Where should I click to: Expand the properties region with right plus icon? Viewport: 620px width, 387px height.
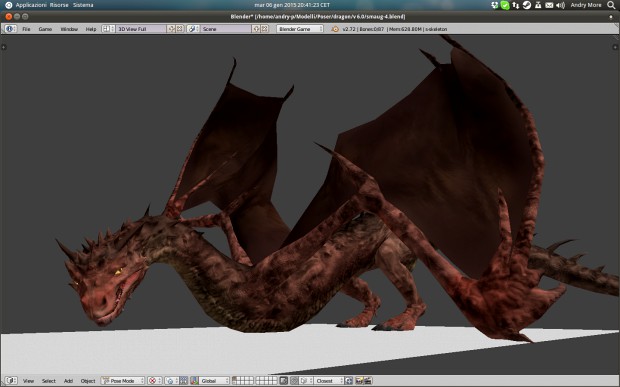point(615,47)
